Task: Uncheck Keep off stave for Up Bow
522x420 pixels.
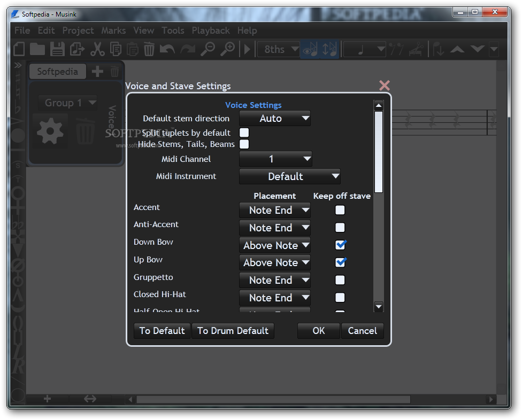Action: point(340,262)
